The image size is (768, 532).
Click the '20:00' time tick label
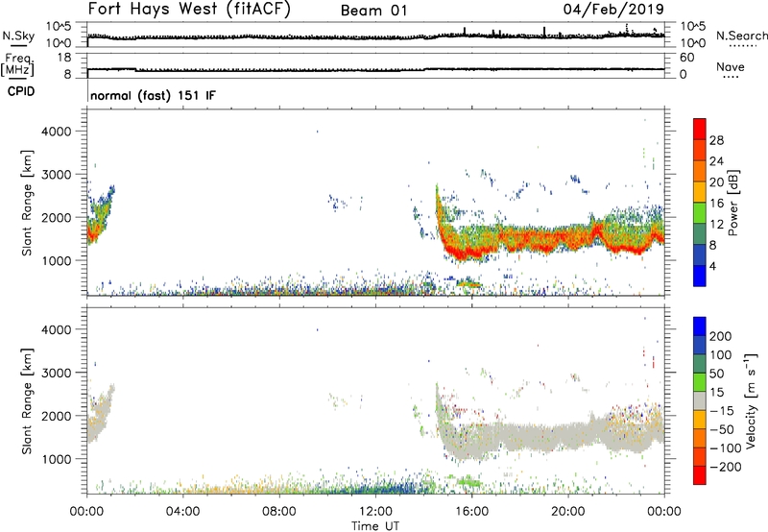(567, 512)
